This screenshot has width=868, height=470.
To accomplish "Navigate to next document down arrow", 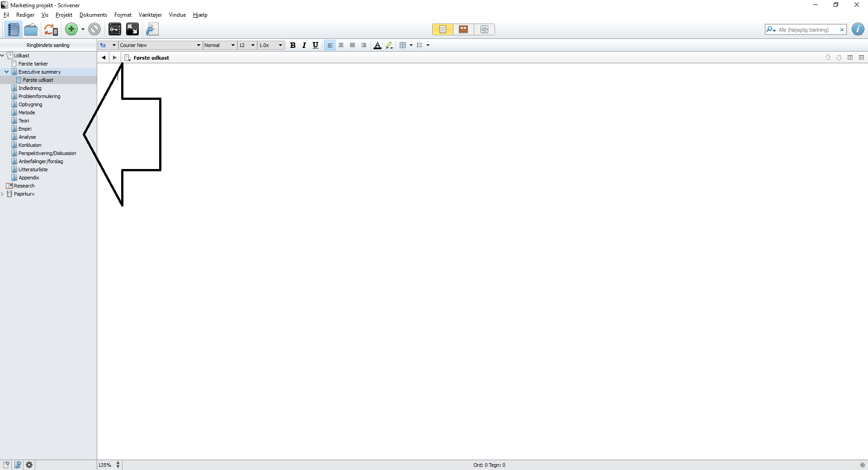I will click(x=839, y=57).
